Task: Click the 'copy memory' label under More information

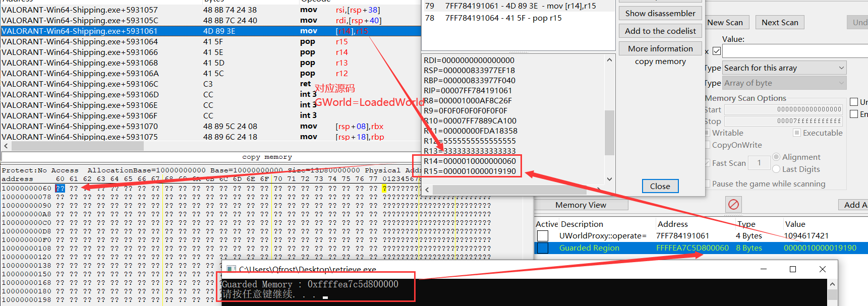Action: pos(660,62)
